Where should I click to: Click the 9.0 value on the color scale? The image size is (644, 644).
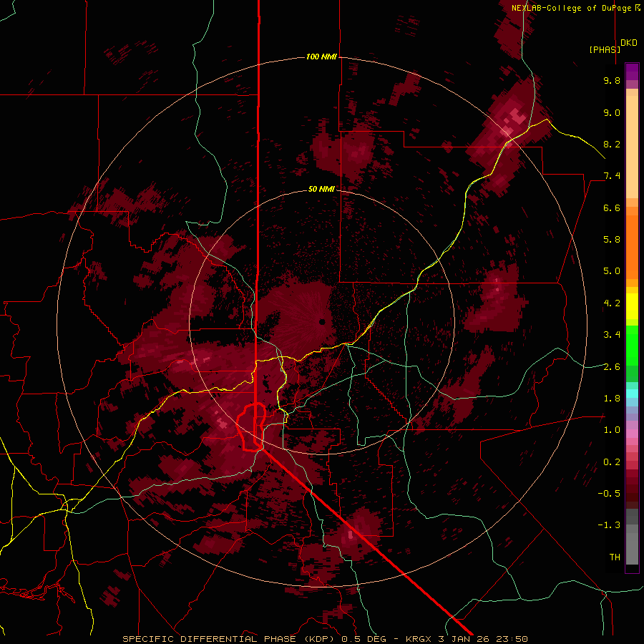coord(612,112)
